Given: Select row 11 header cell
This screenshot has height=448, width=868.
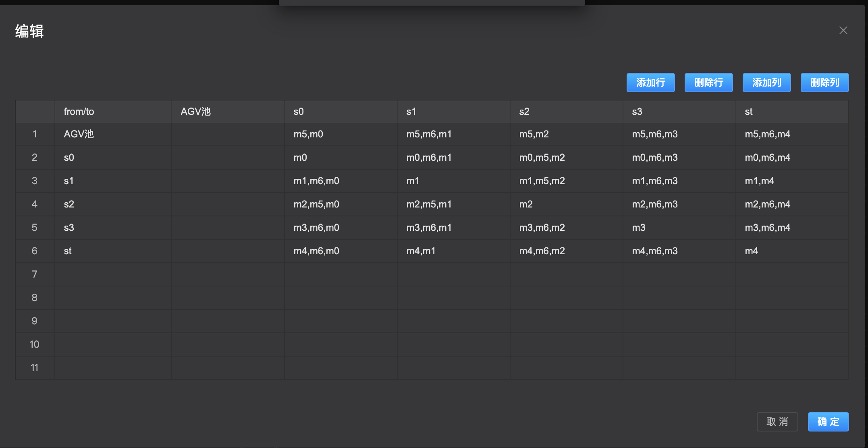Looking at the screenshot, I should [35, 368].
